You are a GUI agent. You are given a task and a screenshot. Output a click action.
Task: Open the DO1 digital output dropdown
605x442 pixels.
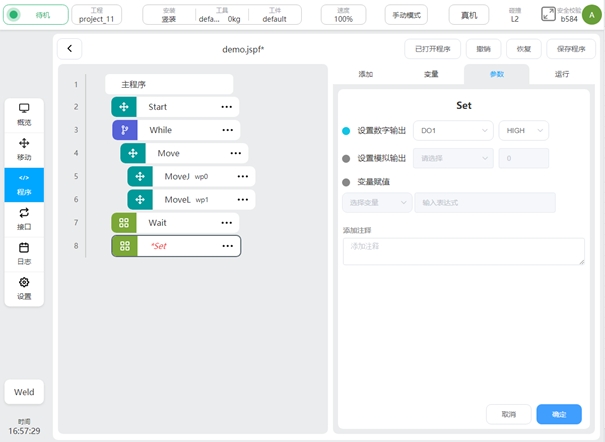455,130
